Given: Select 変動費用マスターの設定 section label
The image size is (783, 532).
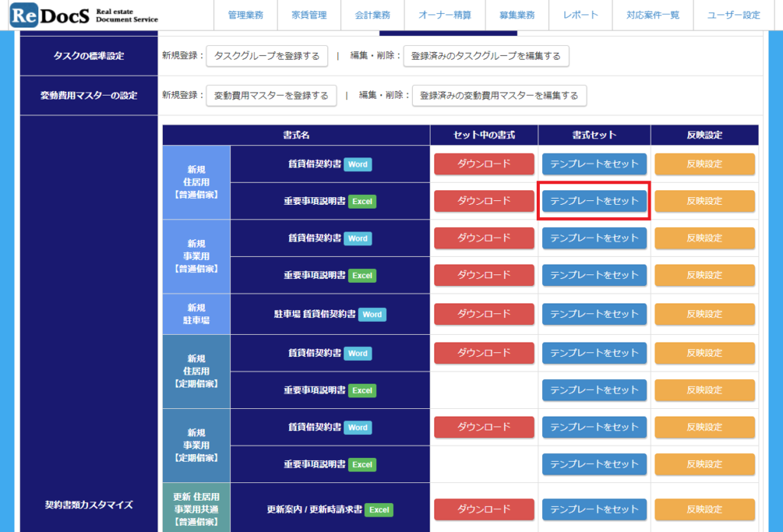Looking at the screenshot, I should 89,96.
